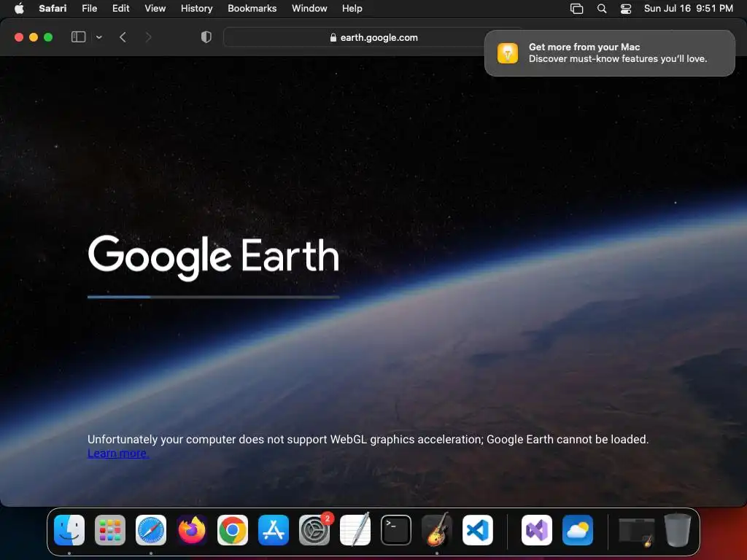
Task: Open Safari from the Dock
Action: pos(151,530)
